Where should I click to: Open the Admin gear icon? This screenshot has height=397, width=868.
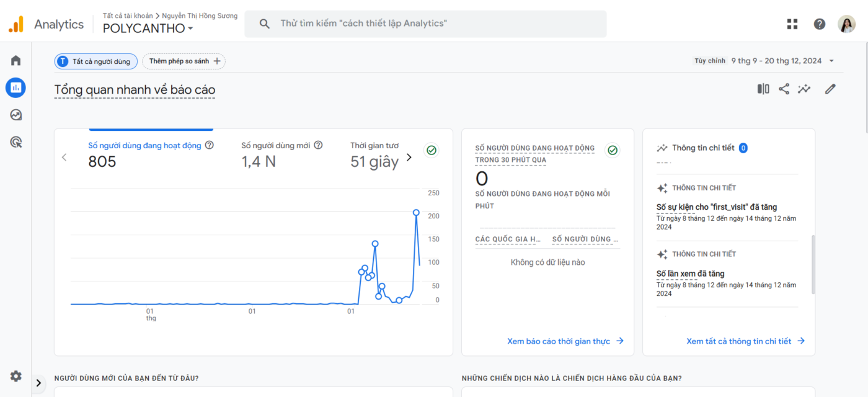click(15, 376)
